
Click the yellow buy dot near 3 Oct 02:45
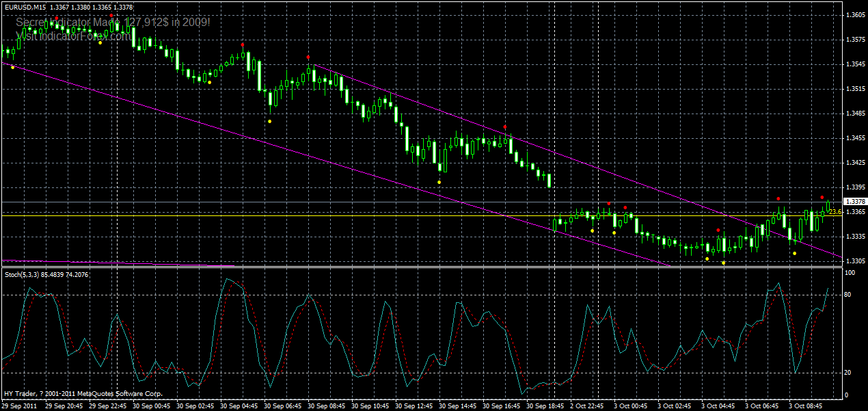click(707, 258)
